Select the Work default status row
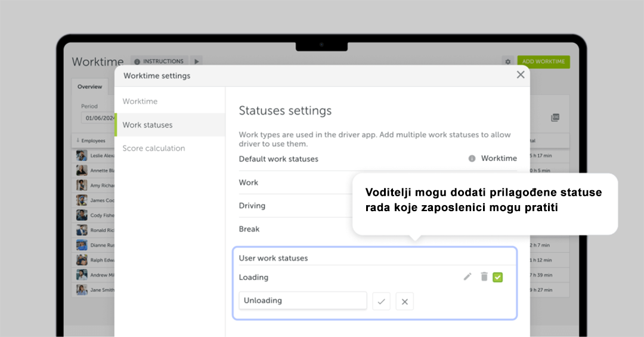 point(296,183)
